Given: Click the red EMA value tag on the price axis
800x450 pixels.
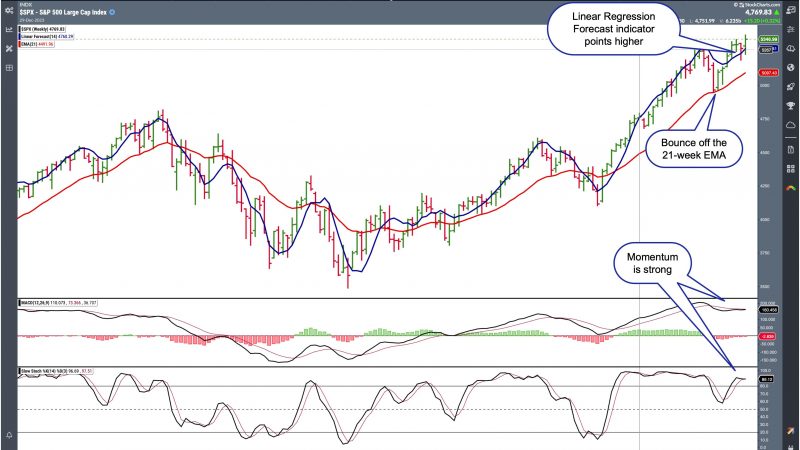Looking at the screenshot, I should coord(769,73).
